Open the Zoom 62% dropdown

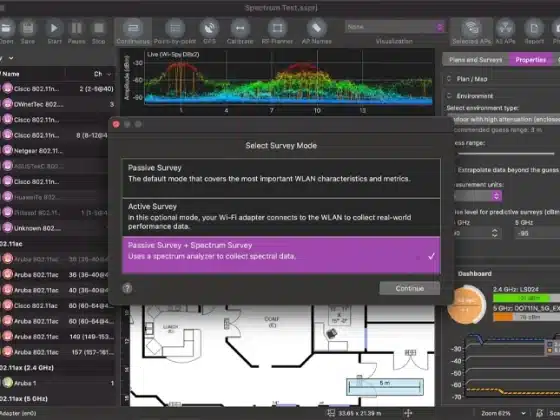(x=504, y=413)
